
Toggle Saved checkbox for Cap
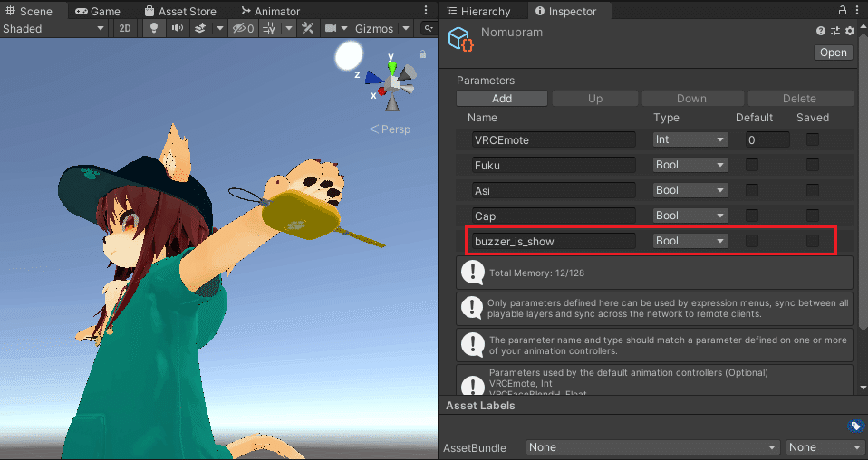[812, 216]
